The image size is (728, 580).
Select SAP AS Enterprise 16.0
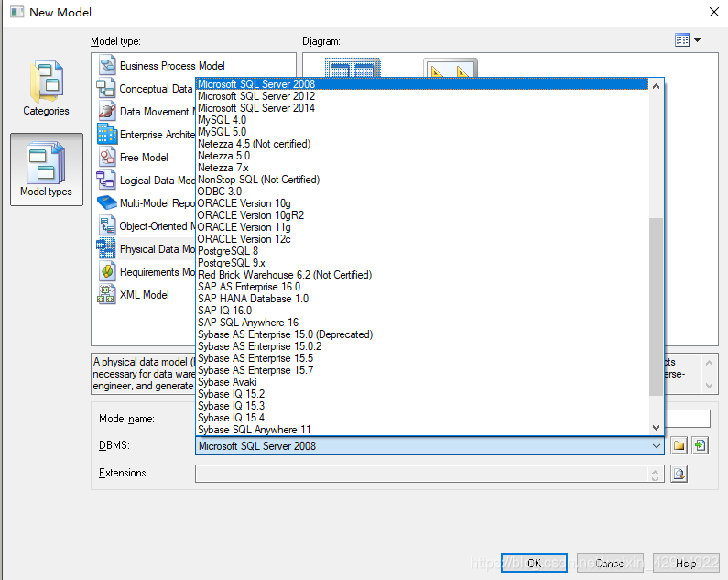pos(422,287)
